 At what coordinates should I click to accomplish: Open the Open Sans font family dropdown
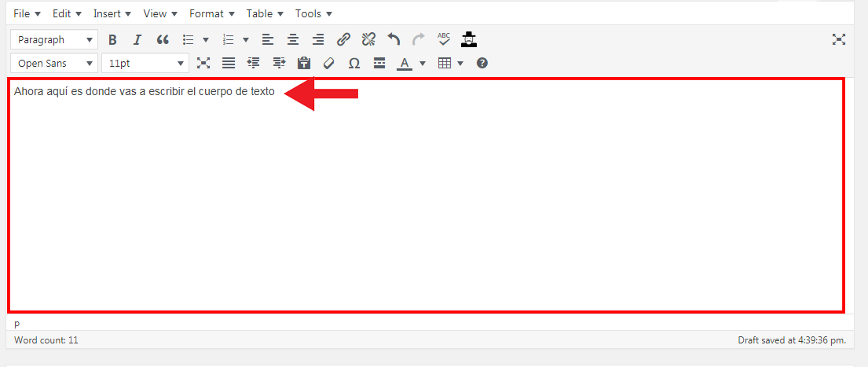pos(54,63)
